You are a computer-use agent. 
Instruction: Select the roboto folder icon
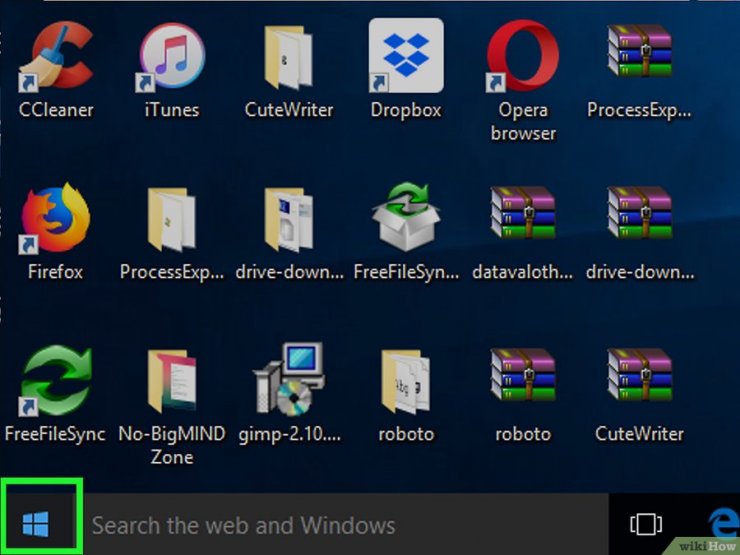click(x=406, y=381)
